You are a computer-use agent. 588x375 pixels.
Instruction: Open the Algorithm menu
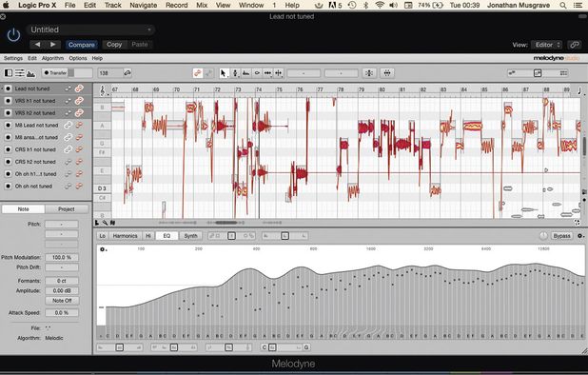click(52, 58)
